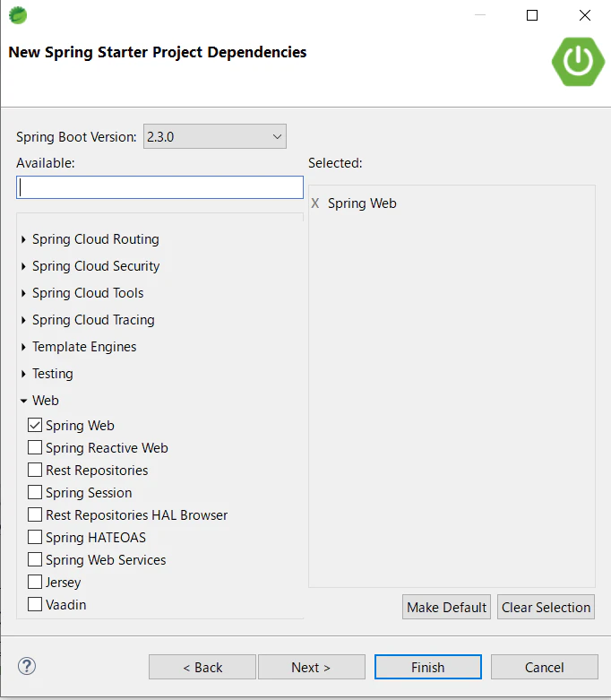
Task: Expand the Spring Cloud Routing category
Action: click(23, 239)
